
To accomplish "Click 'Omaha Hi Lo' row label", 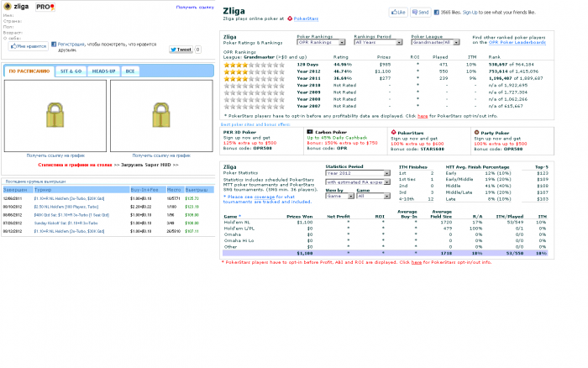I will 239,241.
